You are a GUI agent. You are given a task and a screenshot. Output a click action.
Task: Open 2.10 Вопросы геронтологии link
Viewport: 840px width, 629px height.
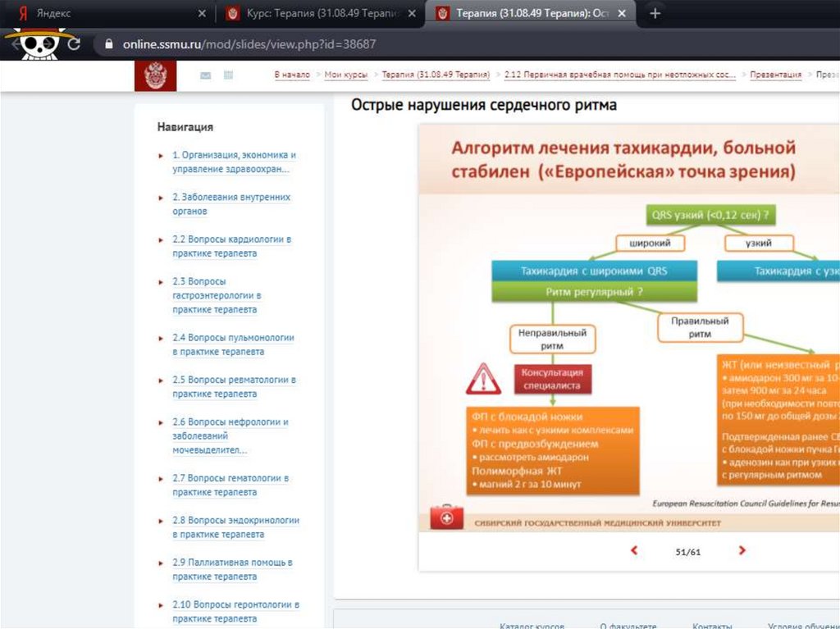point(235,611)
